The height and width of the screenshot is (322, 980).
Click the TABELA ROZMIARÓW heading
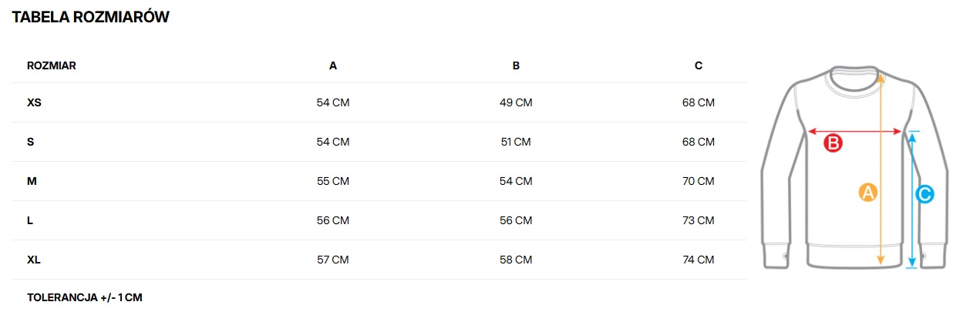tap(90, 17)
